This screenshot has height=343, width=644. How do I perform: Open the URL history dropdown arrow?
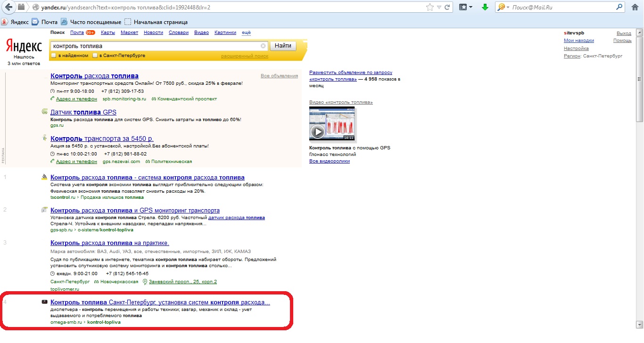point(439,7)
